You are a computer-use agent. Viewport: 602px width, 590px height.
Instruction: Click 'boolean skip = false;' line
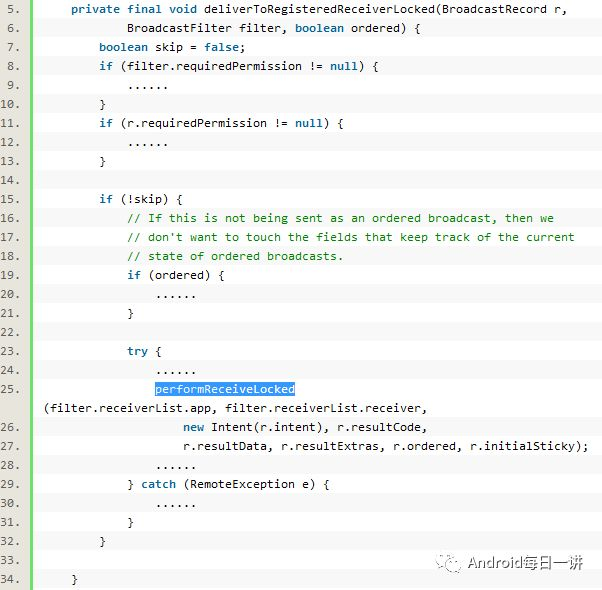pos(172,47)
